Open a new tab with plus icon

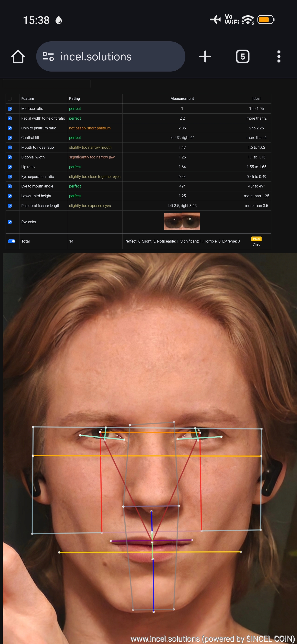click(205, 56)
